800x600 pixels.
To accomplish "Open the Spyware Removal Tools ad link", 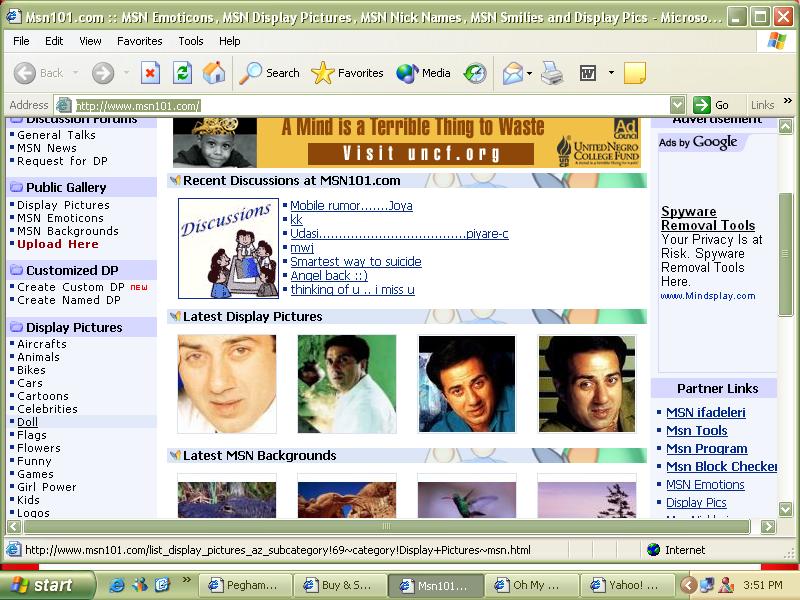I will click(708, 218).
